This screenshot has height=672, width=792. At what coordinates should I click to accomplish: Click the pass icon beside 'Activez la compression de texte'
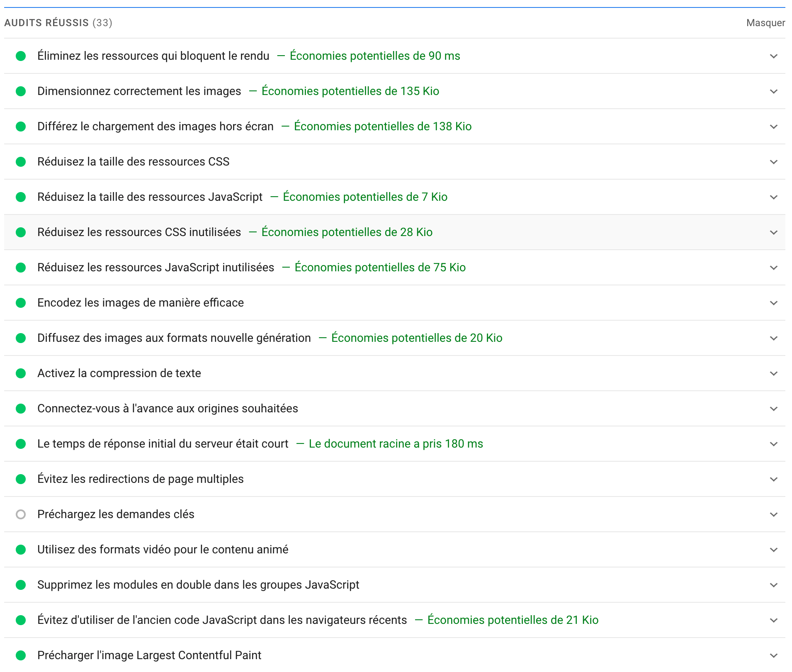point(21,373)
